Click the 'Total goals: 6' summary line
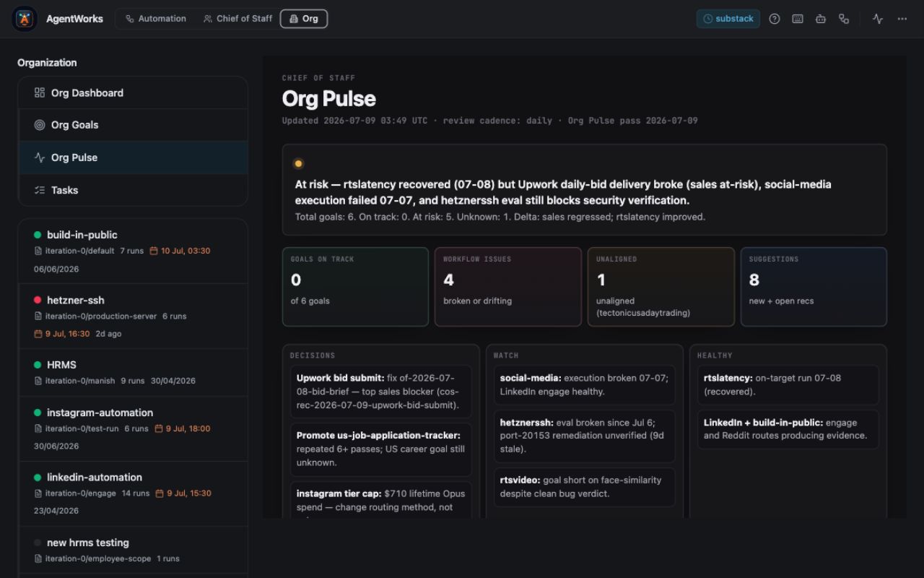 [x=500, y=217]
